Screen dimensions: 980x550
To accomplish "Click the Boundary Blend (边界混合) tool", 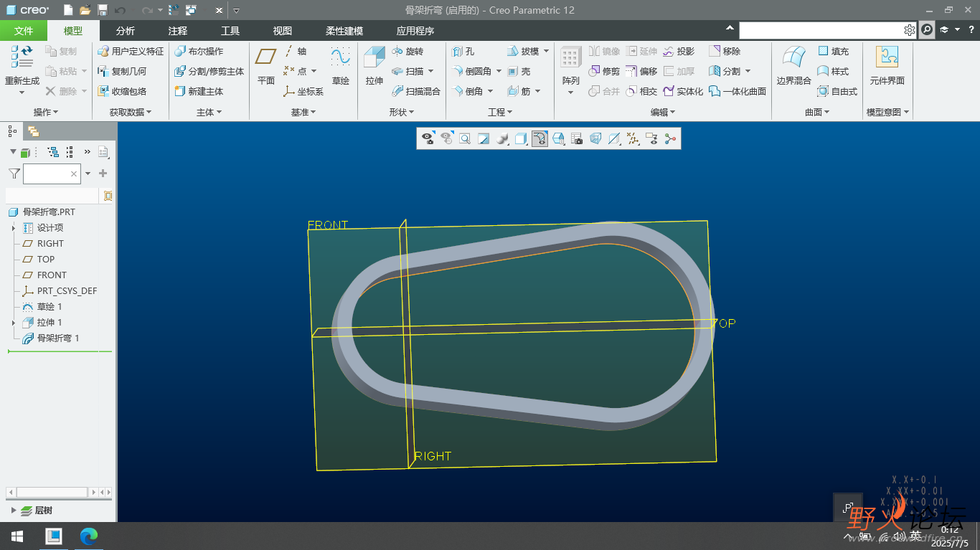I will (793, 67).
